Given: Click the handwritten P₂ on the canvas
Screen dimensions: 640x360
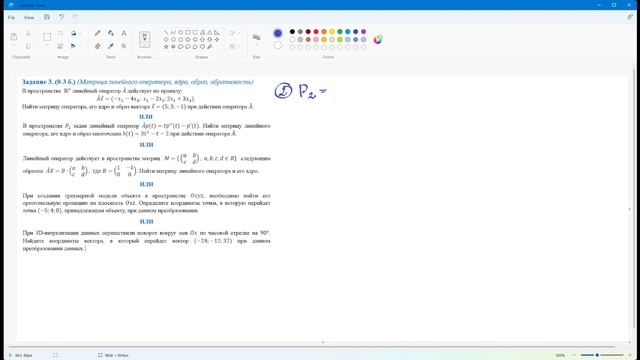Looking at the screenshot, I should [x=308, y=91].
